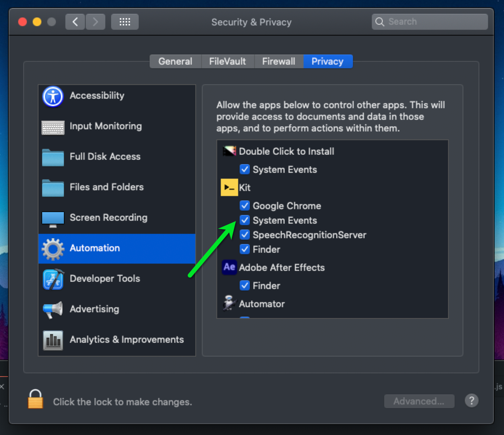Select Automation label in the sidebar
The width and height of the screenshot is (504, 435).
95,248
